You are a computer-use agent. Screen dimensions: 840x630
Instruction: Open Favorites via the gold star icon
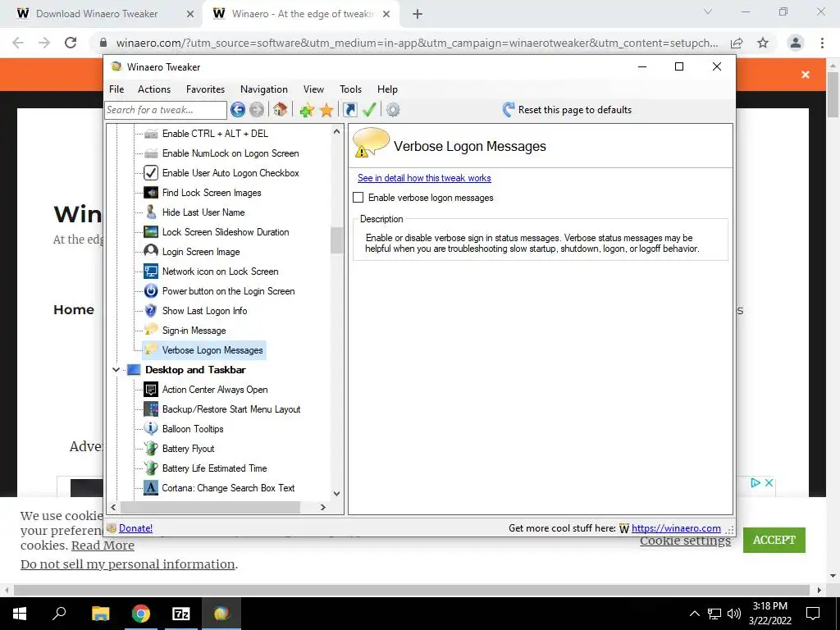tap(326, 110)
